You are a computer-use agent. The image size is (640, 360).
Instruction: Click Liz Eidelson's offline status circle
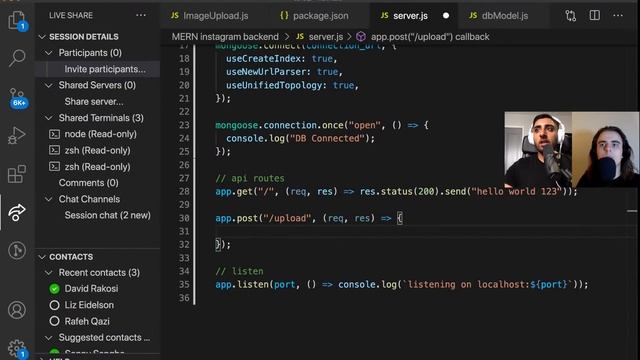54,305
